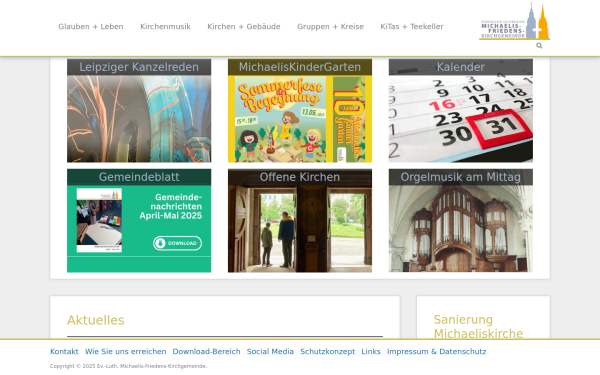Open the Social Media footer link
Viewport: 600px width, 375px height.
pyautogui.click(x=270, y=351)
